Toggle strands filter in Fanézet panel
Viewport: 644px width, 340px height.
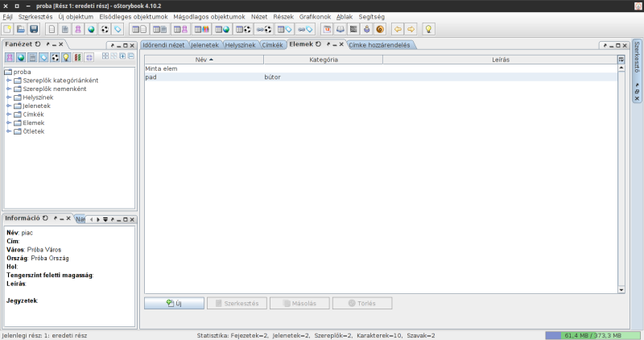coord(77,57)
